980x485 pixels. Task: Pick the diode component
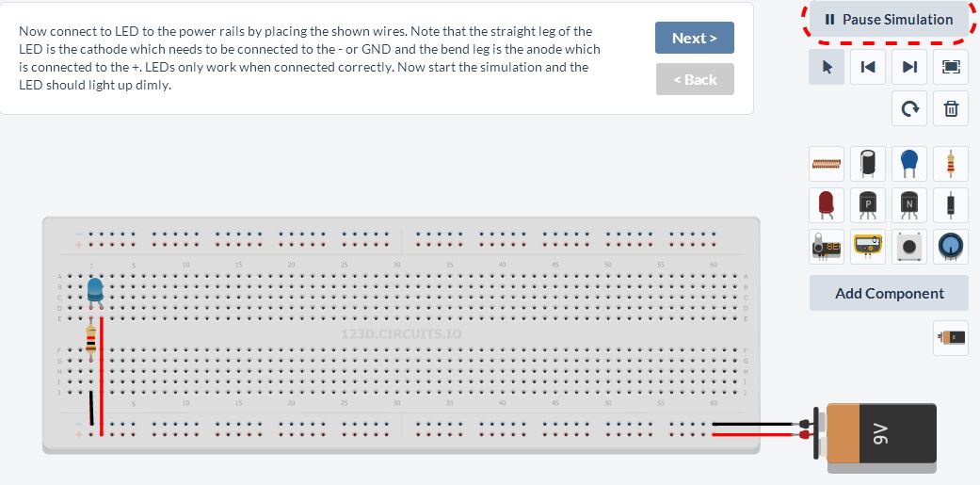point(951,205)
